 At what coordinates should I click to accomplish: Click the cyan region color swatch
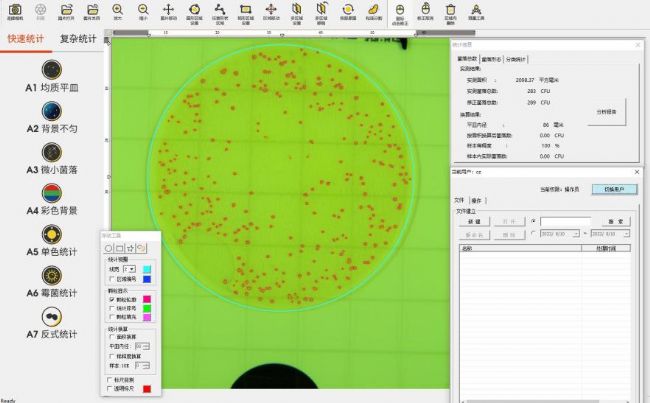[148, 269]
